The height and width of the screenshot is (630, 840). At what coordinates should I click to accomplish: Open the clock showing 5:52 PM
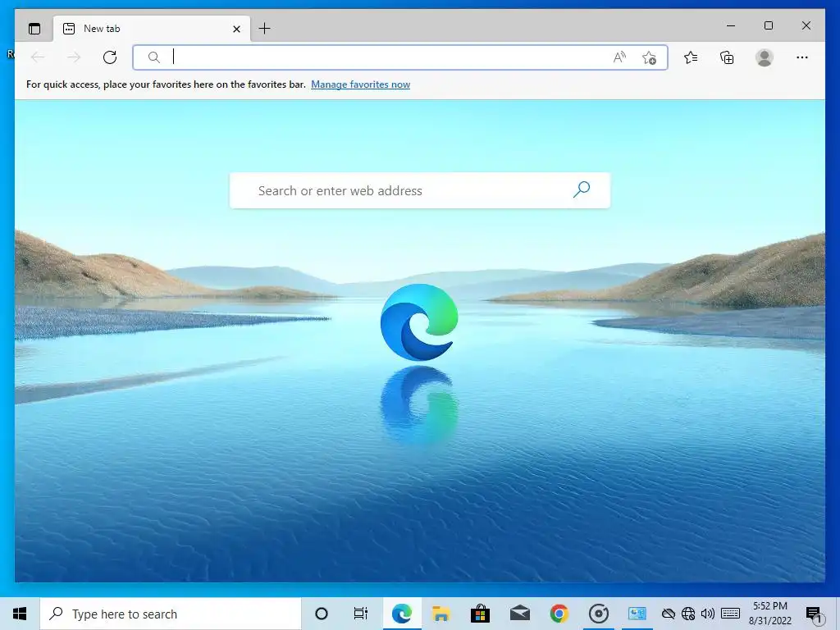pos(769,614)
